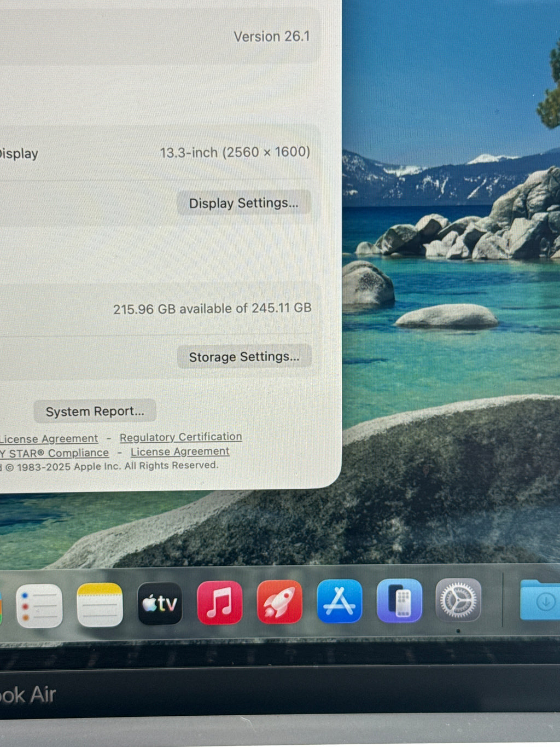
Task: Open the Downloads folder in Dock
Action: click(540, 600)
